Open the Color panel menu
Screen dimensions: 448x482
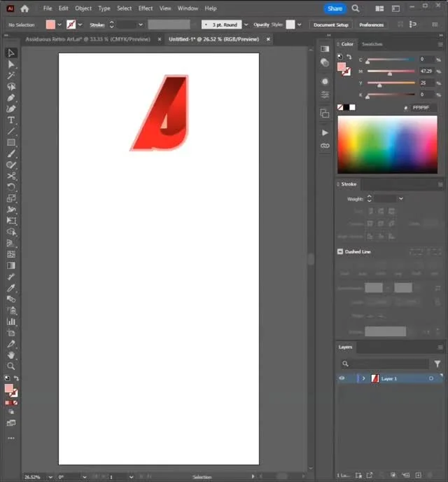[x=440, y=44]
